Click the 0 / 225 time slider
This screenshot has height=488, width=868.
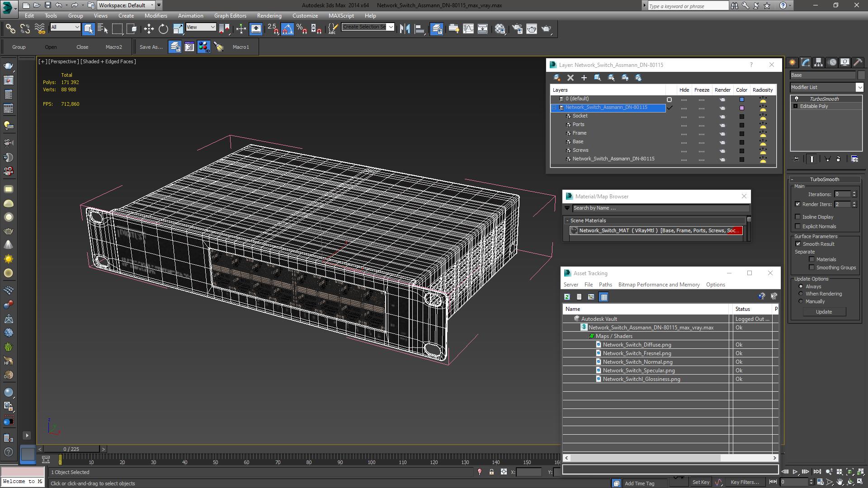click(71, 449)
